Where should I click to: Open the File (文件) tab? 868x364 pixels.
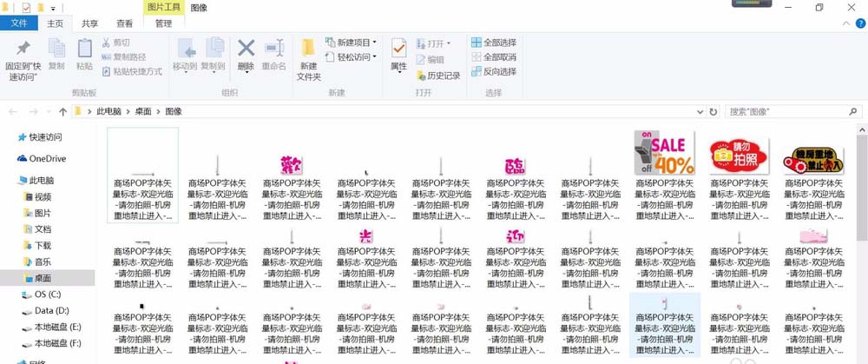pos(19,23)
